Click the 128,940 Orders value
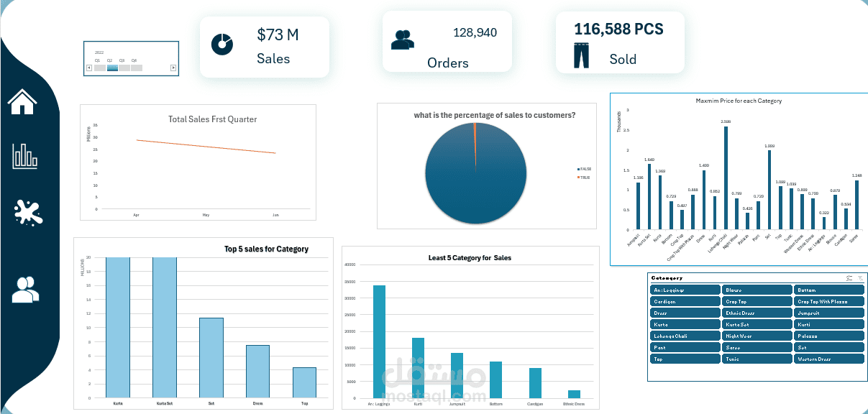Image resolution: width=868 pixels, height=414 pixels. coord(475,32)
